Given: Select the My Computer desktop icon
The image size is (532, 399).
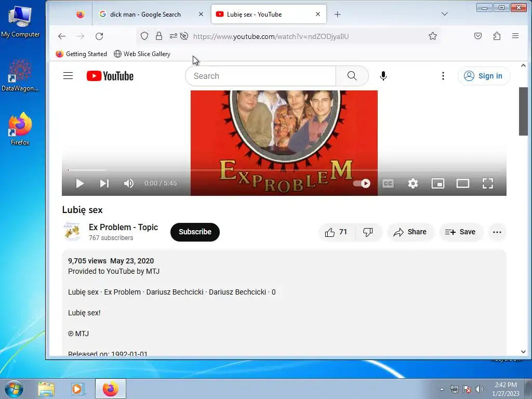Looking at the screenshot, I should [20, 21].
